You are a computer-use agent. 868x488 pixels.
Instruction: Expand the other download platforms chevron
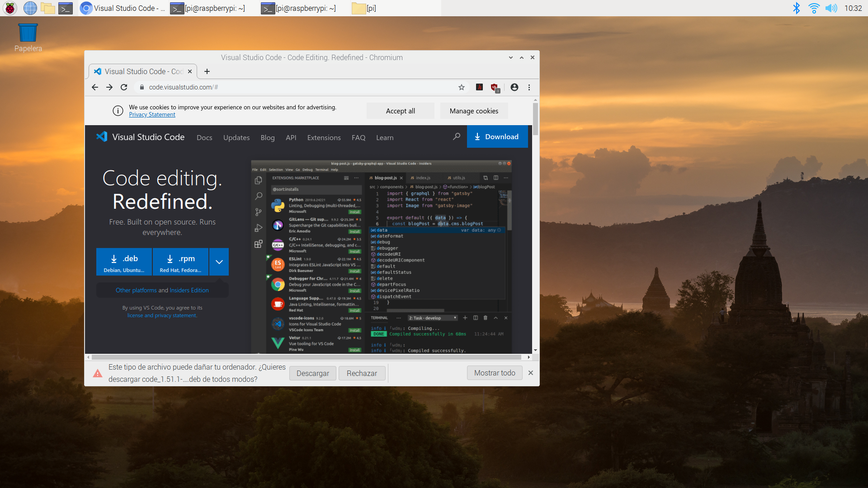[x=219, y=262]
